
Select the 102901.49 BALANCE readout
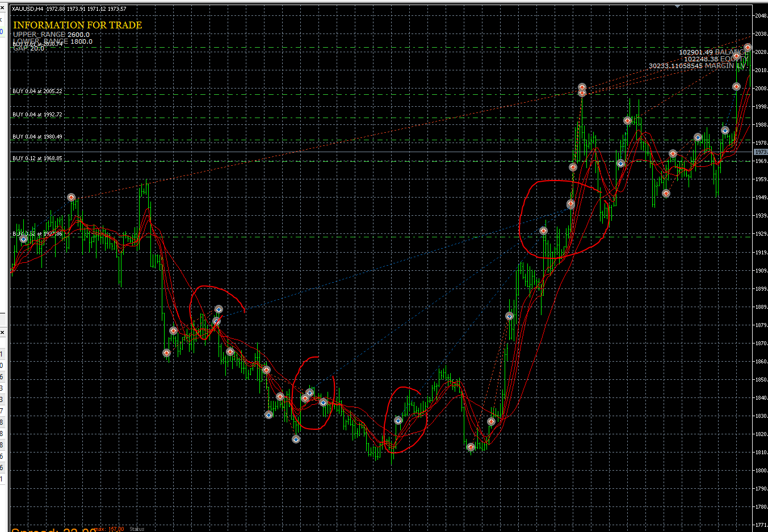pyautogui.click(x=714, y=52)
